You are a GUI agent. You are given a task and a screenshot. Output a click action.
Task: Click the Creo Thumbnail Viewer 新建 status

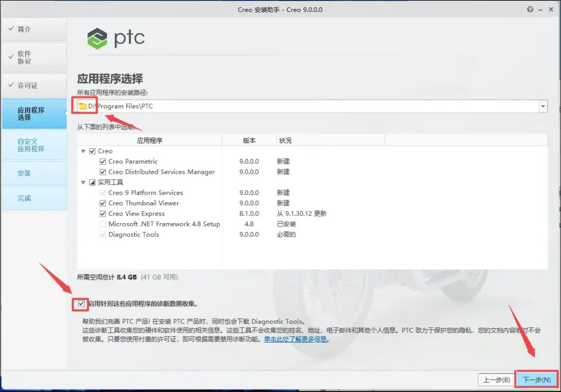(x=283, y=203)
